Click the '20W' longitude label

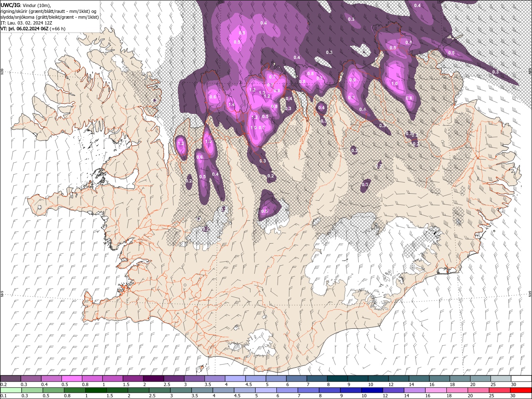click(x=222, y=2)
